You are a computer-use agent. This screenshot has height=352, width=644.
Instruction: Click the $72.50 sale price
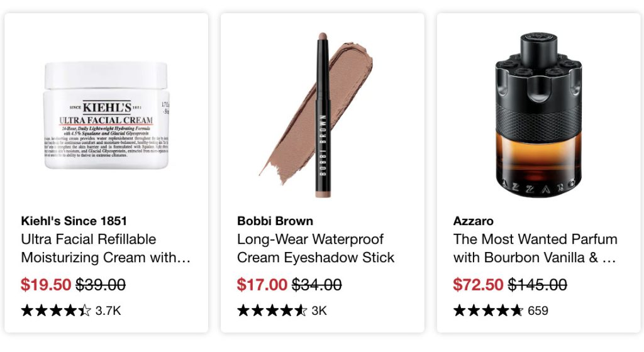point(478,284)
